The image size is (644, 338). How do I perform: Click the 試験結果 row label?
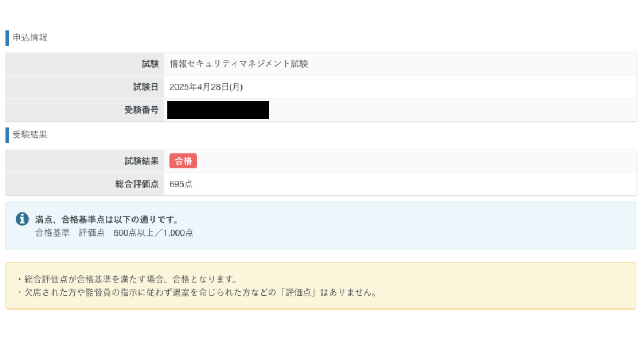click(x=142, y=161)
